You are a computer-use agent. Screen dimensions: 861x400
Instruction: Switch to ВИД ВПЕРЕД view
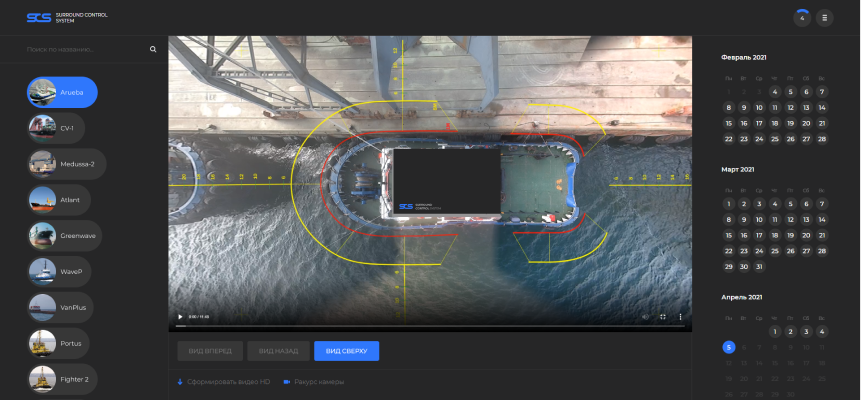click(210, 351)
